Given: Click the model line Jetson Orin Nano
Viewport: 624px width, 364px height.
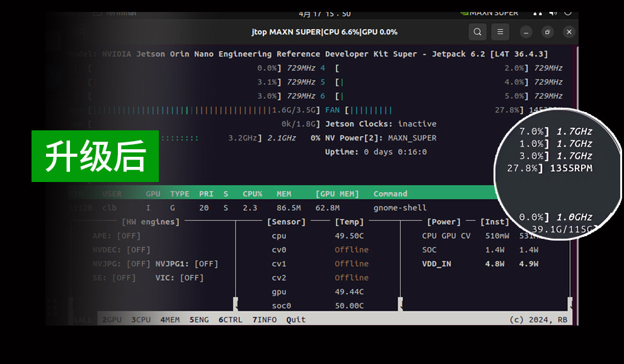Looking at the screenshot, I should pos(308,54).
